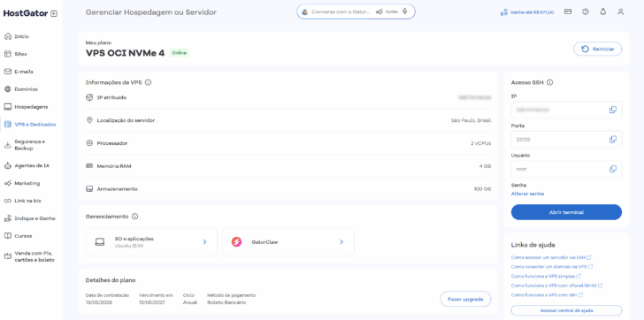This screenshot has width=644, height=320.
Task: Click the Domínios globe icon
Action: (7, 89)
